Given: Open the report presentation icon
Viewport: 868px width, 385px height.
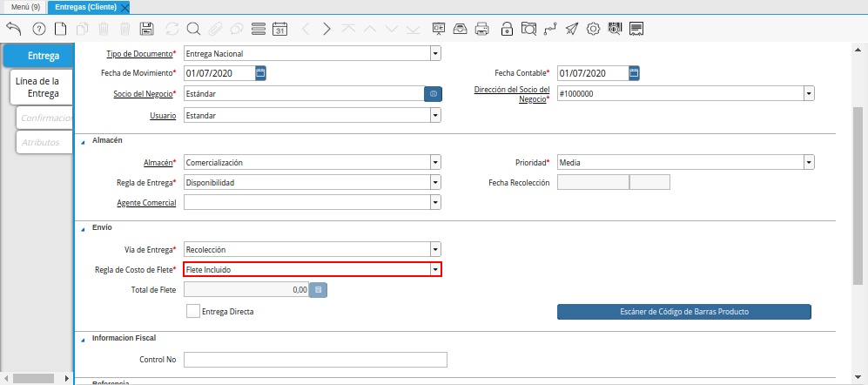Looking at the screenshot, I should [439, 29].
